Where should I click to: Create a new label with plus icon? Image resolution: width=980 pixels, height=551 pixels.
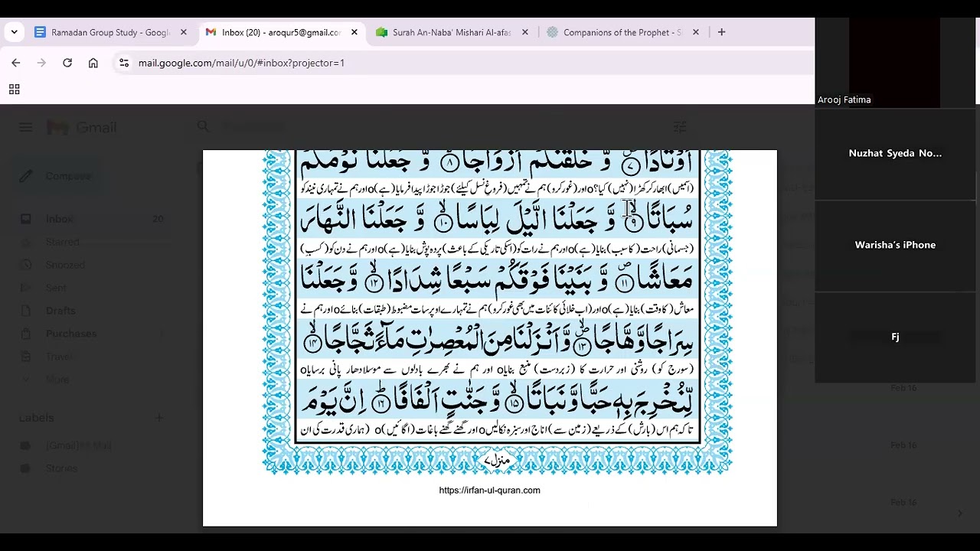click(159, 418)
